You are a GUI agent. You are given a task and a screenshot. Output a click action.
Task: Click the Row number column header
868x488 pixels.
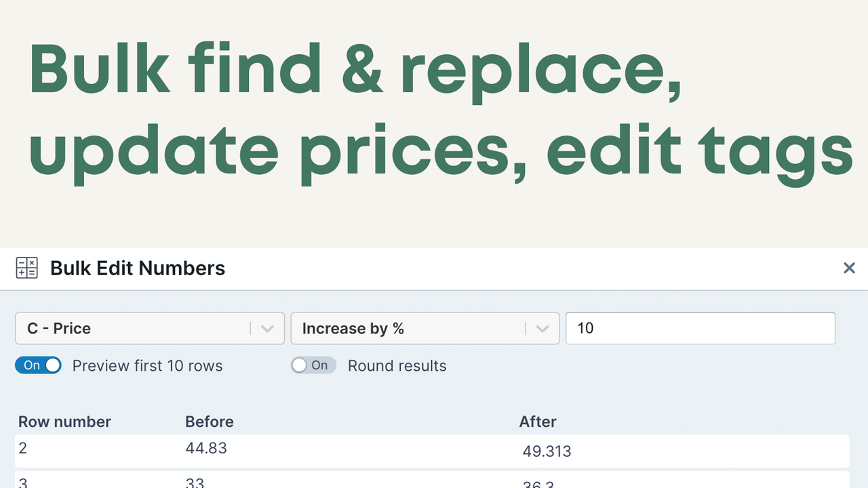pyautogui.click(x=64, y=422)
